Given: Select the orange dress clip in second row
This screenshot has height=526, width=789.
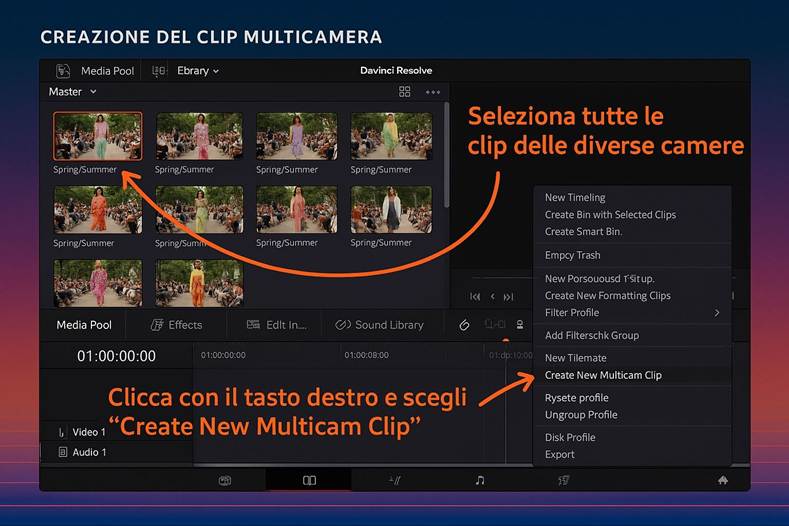Looking at the screenshot, I should pyautogui.click(x=98, y=209).
